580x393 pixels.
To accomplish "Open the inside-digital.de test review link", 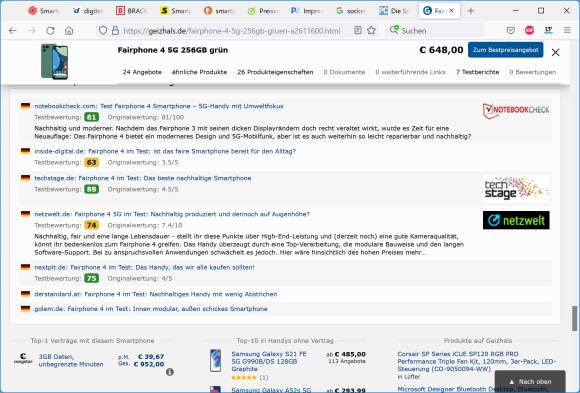I will (x=165, y=151).
